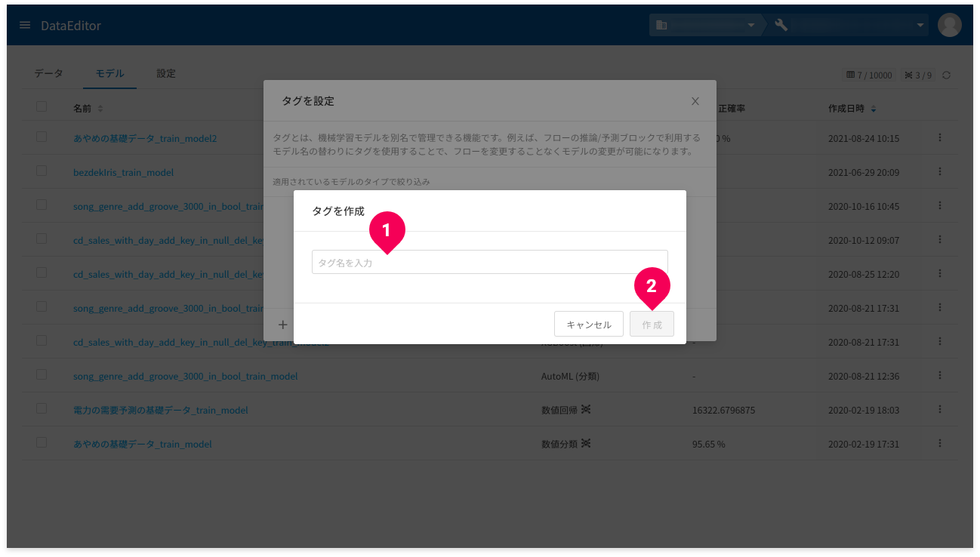Click 適用されているモデルのタイプで絞り込み filter label
Image resolution: width=980 pixels, height=557 pixels.
click(x=351, y=182)
